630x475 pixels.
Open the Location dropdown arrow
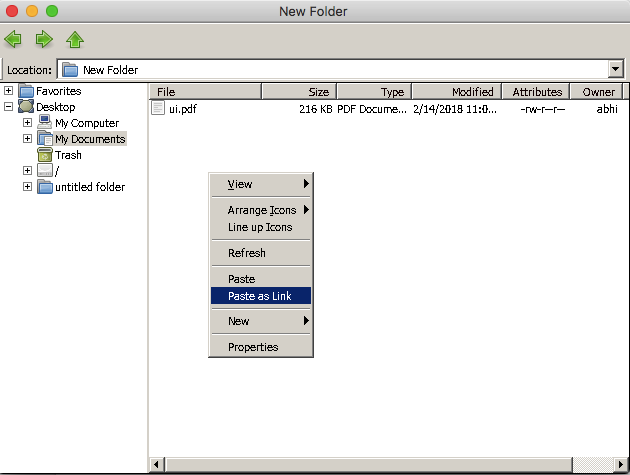[615, 69]
